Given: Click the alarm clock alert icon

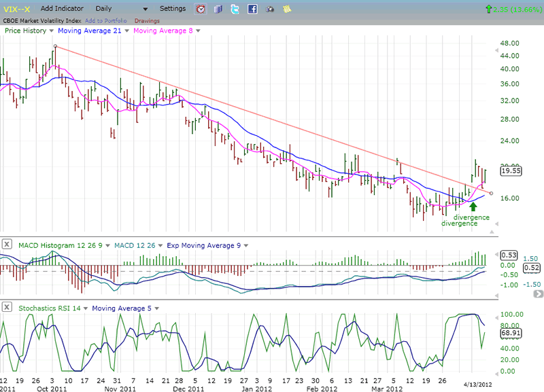Looking at the screenshot, I should [201, 9].
